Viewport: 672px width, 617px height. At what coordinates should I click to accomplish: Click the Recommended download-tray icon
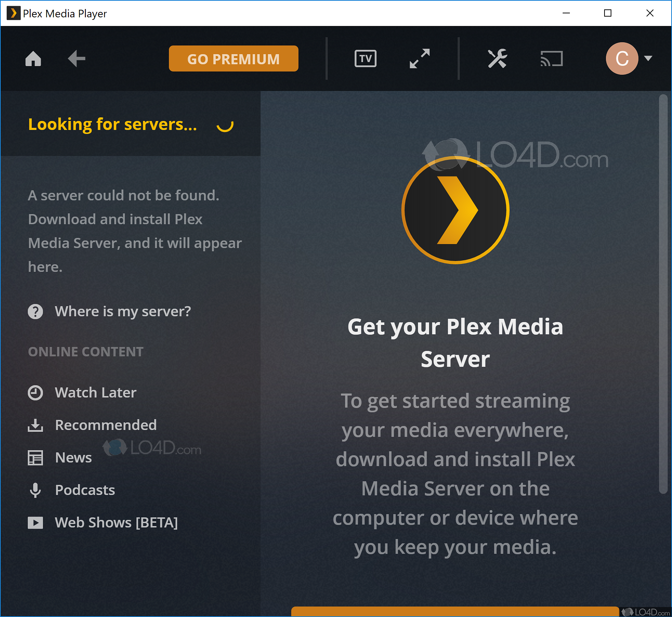[35, 425]
